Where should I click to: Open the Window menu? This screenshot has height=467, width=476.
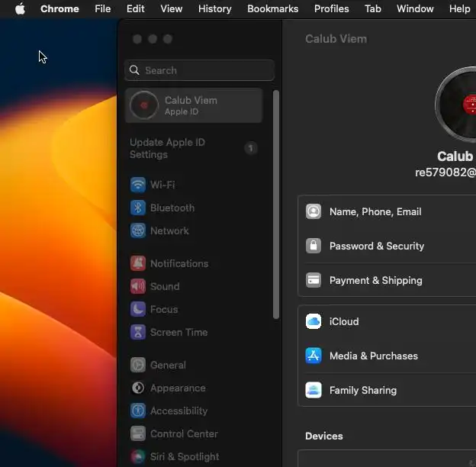click(x=415, y=8)
